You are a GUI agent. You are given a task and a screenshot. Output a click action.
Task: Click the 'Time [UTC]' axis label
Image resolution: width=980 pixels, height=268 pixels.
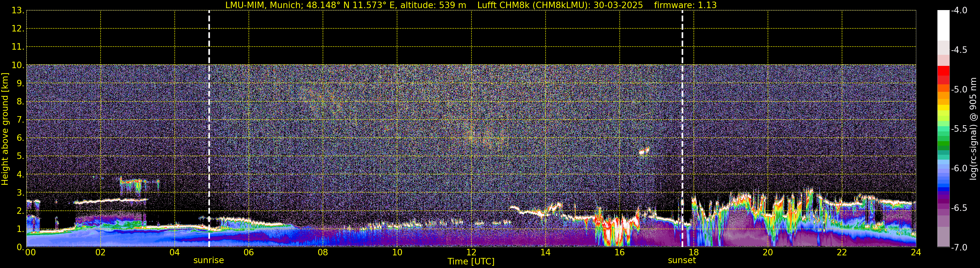471,262
